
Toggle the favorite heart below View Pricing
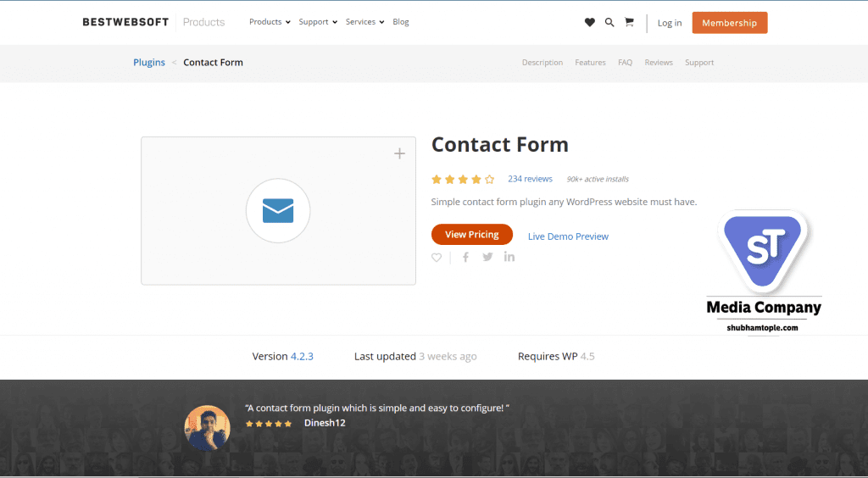(x=437, y=258)
